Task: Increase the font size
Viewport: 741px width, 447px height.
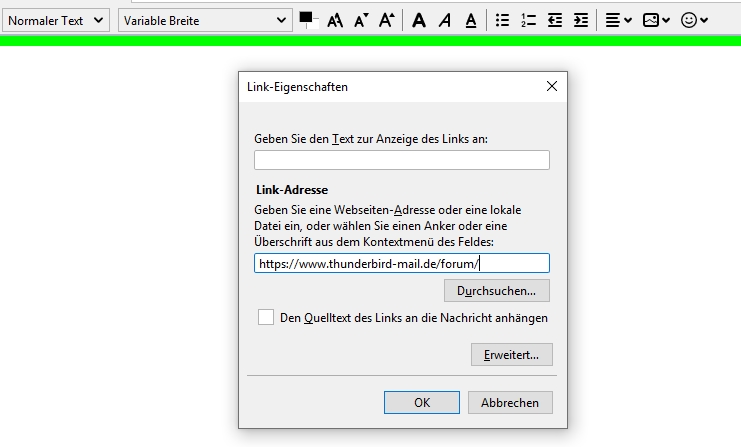Action: 387,20
